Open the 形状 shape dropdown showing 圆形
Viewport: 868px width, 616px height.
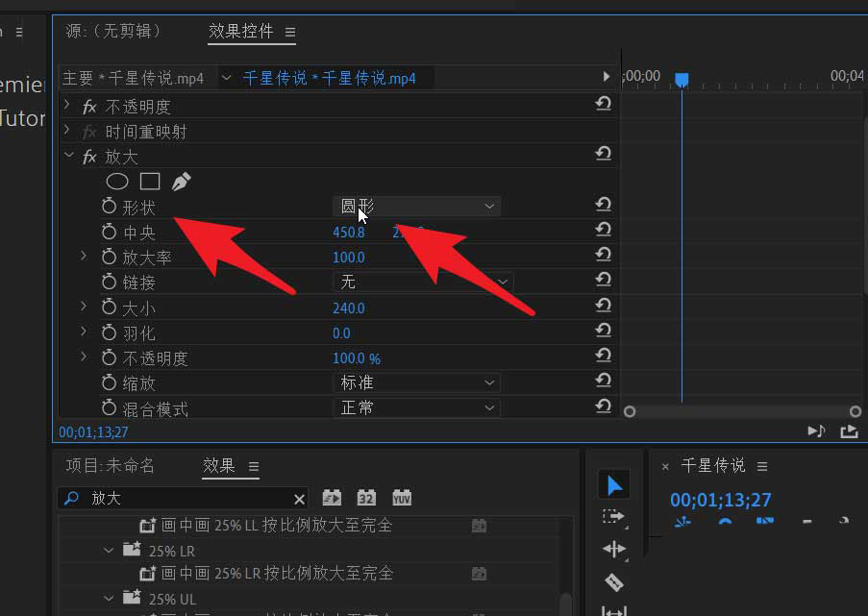tap(416, 206)
